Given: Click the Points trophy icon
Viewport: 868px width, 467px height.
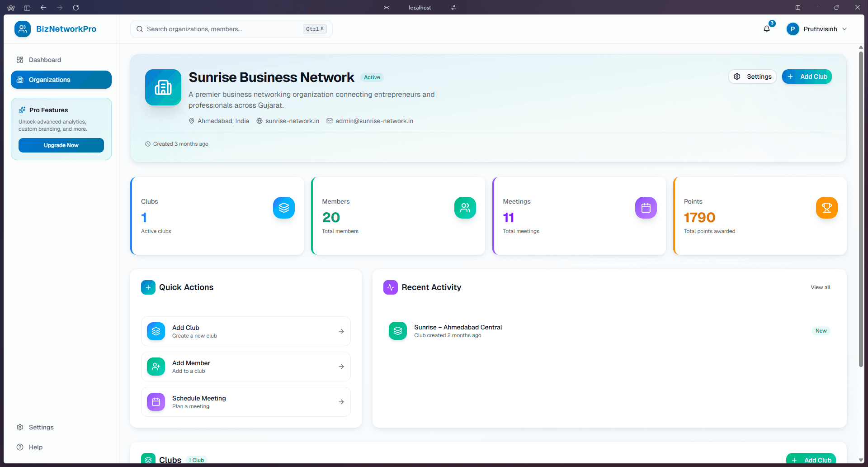Looking at the screenshot, I should pos(826,208).
